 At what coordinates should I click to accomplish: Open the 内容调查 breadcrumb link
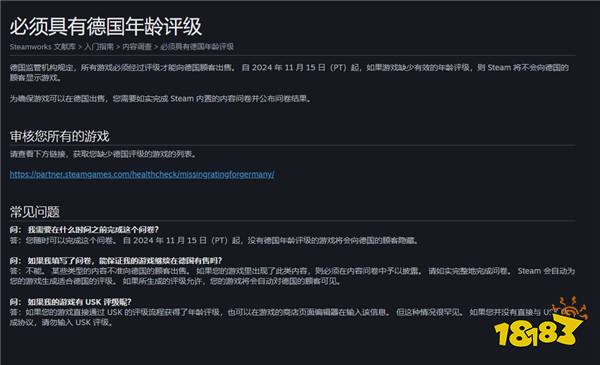pyautogui.click(x=137, y=47)
